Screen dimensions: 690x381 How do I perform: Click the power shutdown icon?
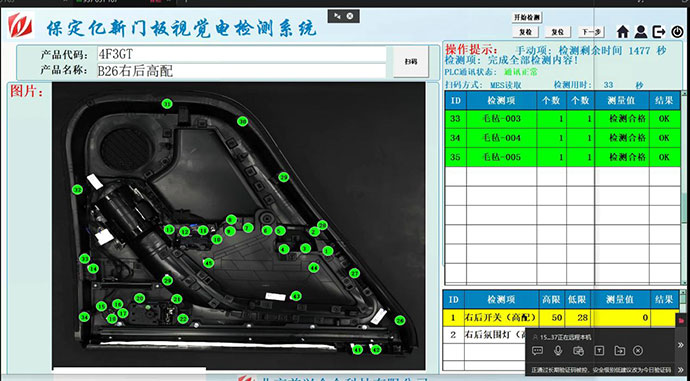[x=677, y=32]
